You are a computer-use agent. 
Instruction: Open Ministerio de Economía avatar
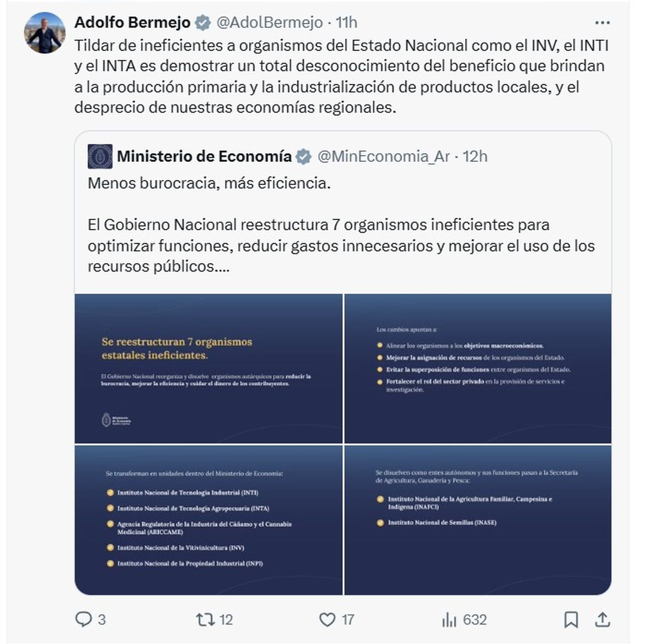click(x=100, y=157)
